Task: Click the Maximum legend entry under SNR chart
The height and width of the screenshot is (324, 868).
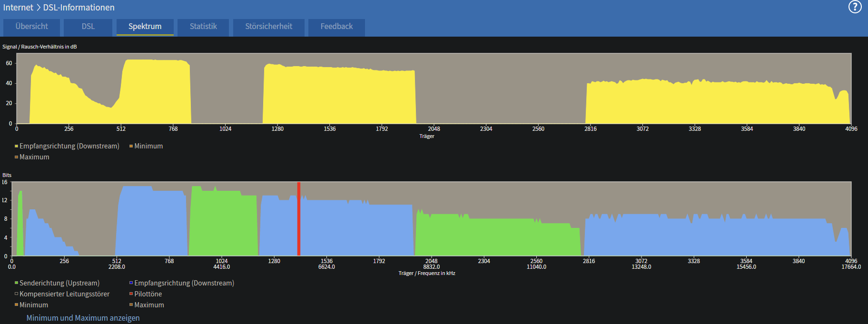Action: tap(32, 157)
